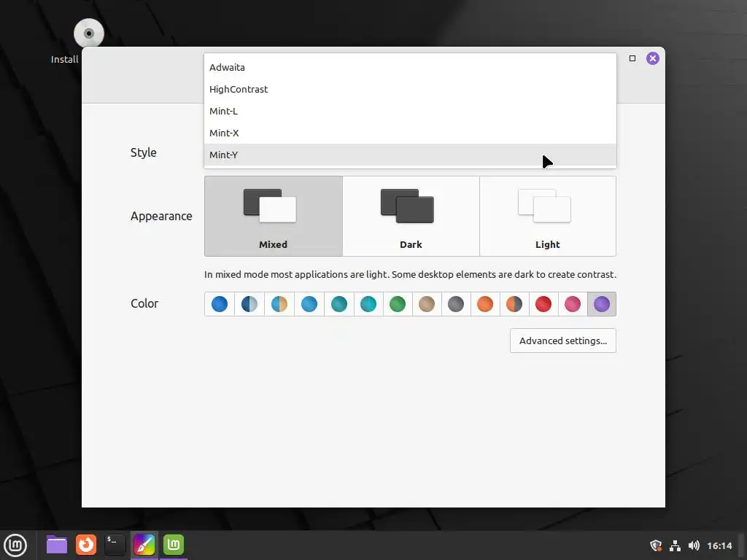
Task: Click the Color label
Action: tap(144, 303)
